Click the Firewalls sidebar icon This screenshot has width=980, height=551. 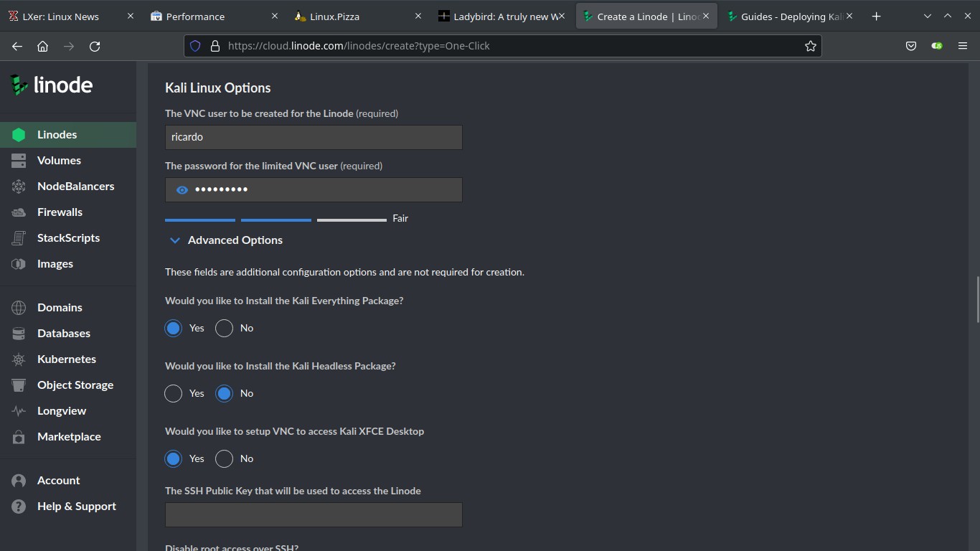tap(19, 212)
